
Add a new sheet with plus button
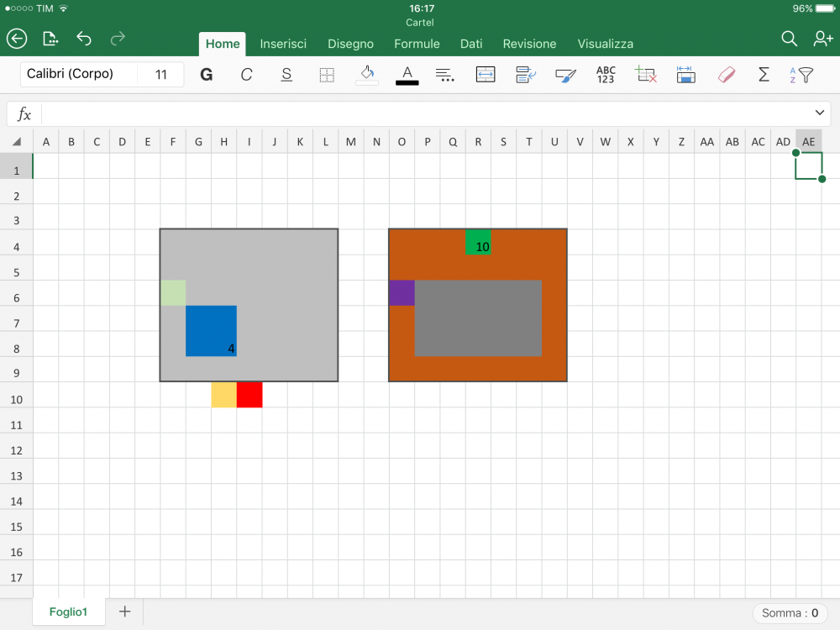tap(124, 612)
